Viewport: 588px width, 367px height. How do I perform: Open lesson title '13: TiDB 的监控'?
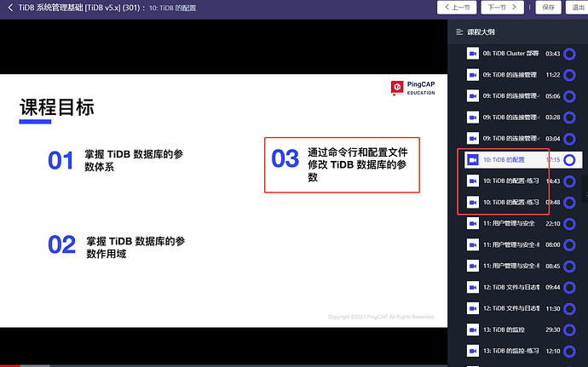(x=504, y=330)
